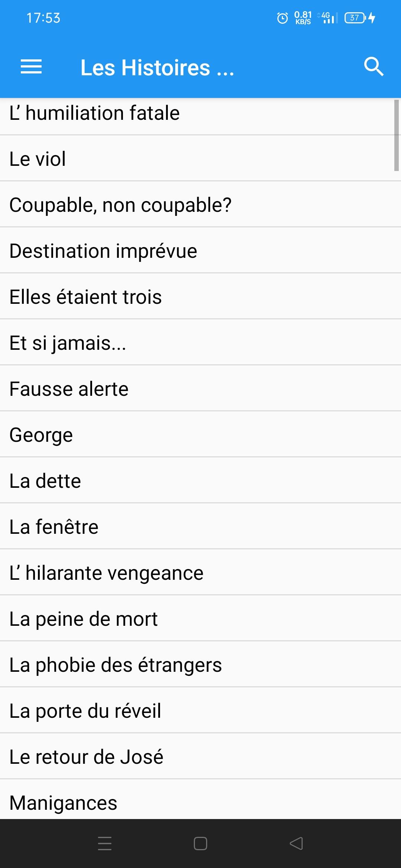Open the hamburger navigation menu
Image resolution: width=401 pixels, height=868 pixels.
point(31,67)
